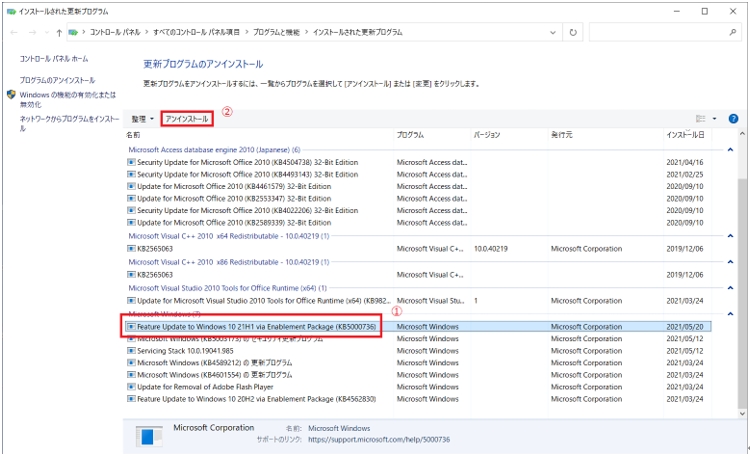Collapse Visual C++ 2010 x86 Redistributable group
750x456 pixels.
730,262
